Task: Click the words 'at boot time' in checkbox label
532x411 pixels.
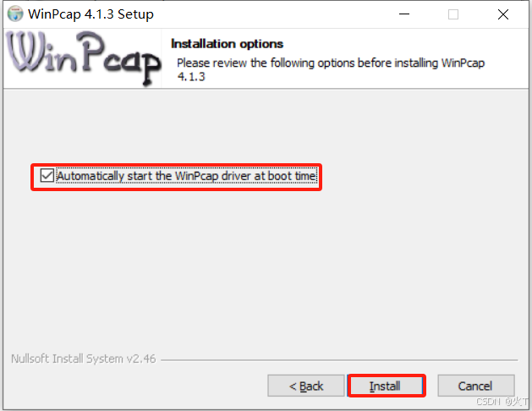Action: [285, 176]
